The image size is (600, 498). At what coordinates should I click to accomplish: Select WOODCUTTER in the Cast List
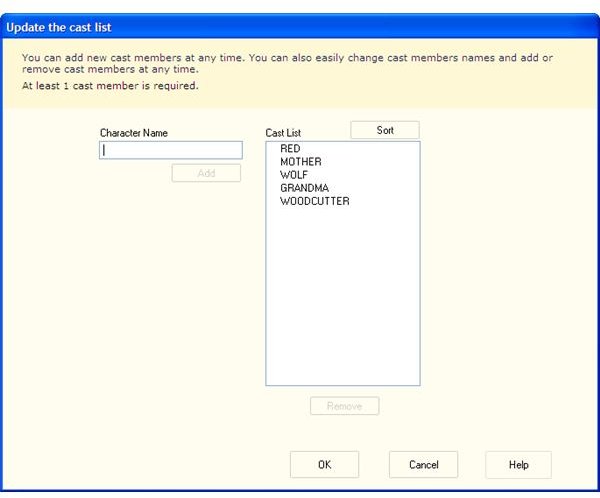point(315,201)
